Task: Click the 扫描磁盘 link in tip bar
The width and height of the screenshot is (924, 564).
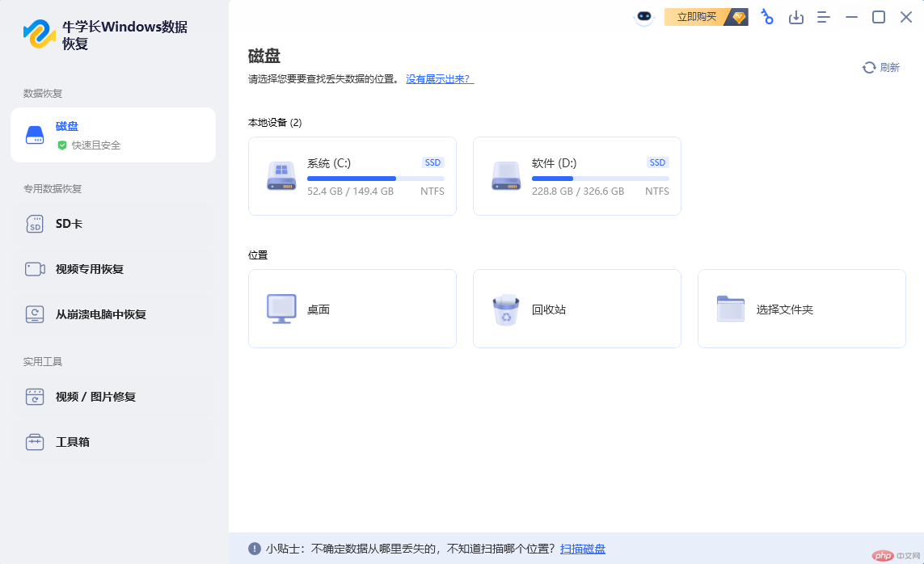Action: pos(583,549)
